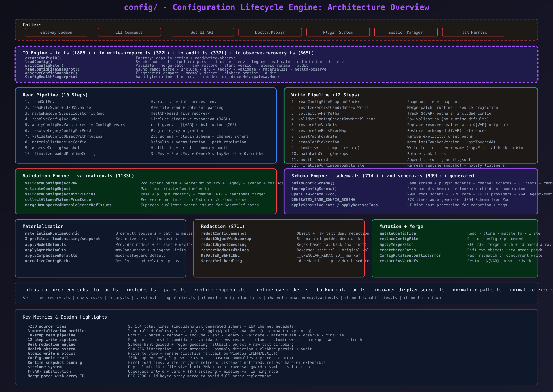
Task: Select loadConfig() entry
Action: click(x=39, y=62)
